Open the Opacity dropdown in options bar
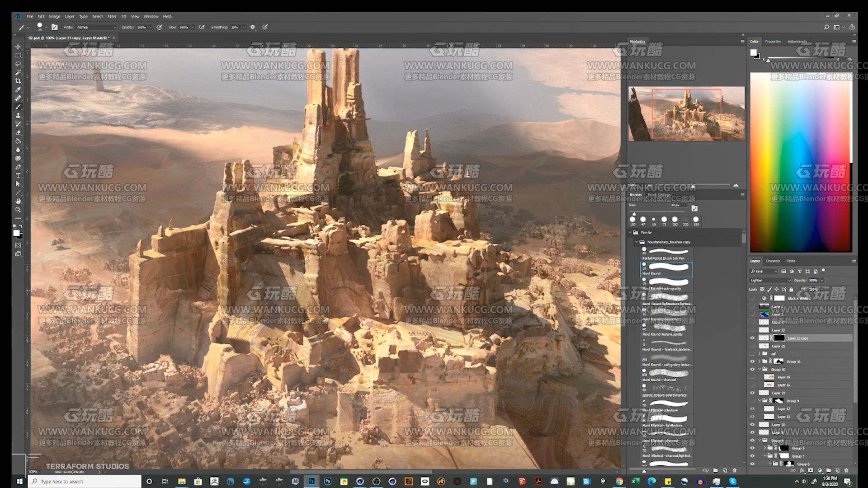The image size is (868, 488). coord(151,27)
